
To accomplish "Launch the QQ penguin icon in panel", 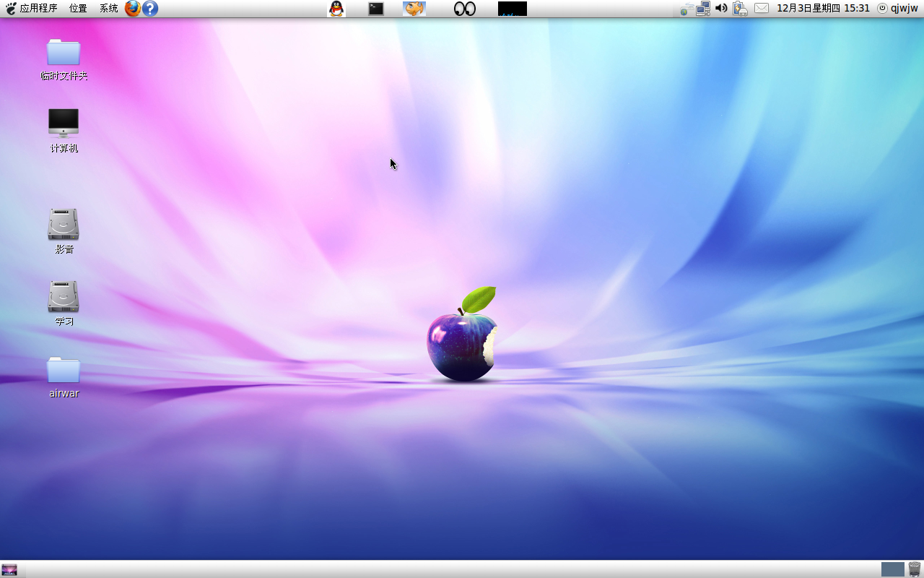I will tap(336, 9).
